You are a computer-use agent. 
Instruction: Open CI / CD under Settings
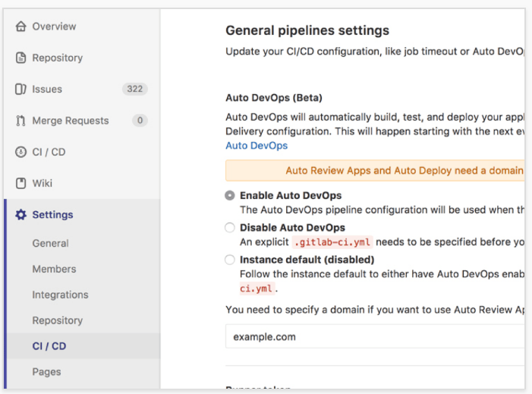pos(49,346)
